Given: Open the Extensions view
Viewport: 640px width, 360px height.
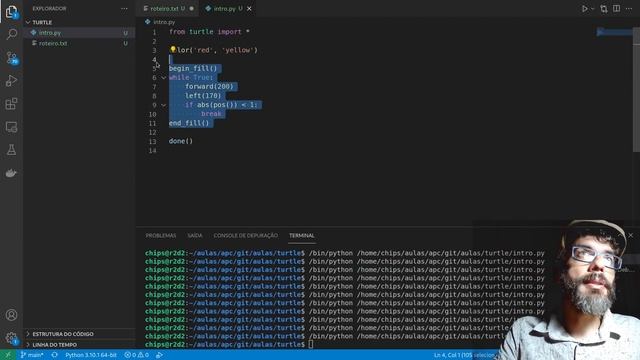Looking at the screenshot, I should point(11,104).
